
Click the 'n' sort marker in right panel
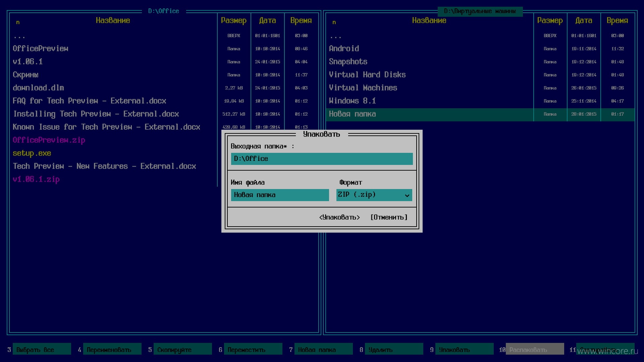[x=334, y=22]
